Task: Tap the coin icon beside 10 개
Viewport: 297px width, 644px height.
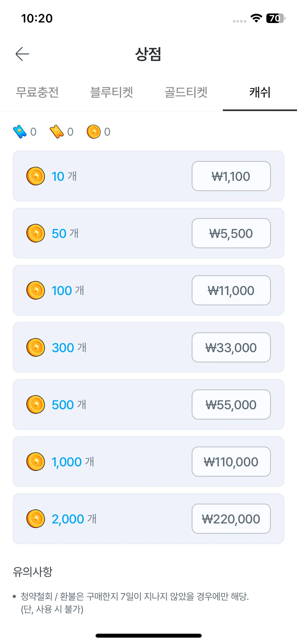Action: [36, 176]
